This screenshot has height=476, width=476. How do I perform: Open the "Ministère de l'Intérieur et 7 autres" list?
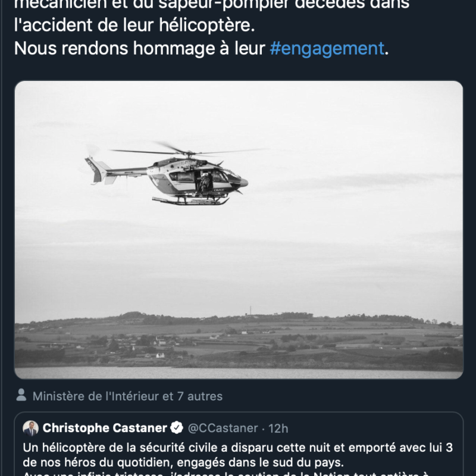127,396
